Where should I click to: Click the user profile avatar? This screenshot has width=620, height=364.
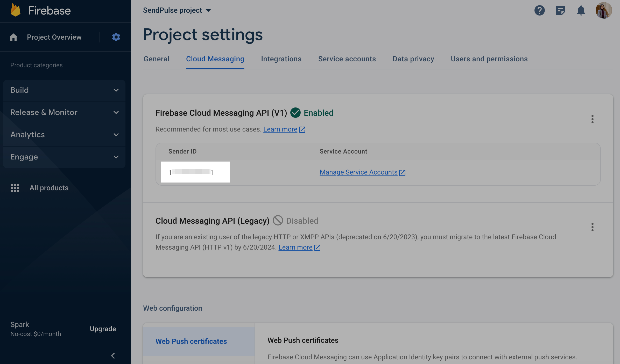click(x=603, y=11)
